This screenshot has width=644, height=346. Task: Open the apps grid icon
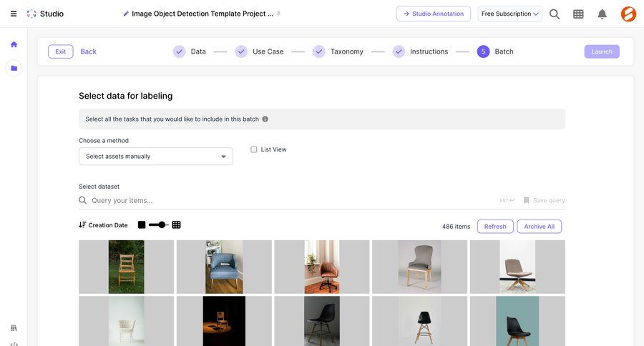point(578,14)
